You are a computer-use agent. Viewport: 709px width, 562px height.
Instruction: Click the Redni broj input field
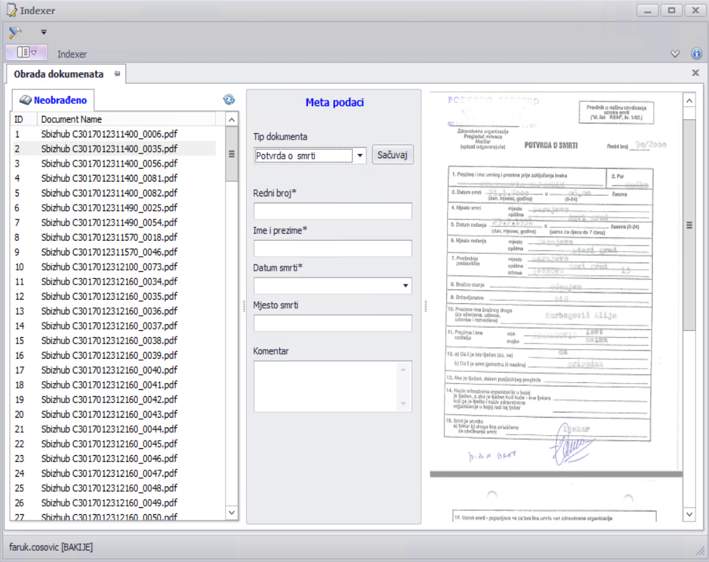point(332,211)
